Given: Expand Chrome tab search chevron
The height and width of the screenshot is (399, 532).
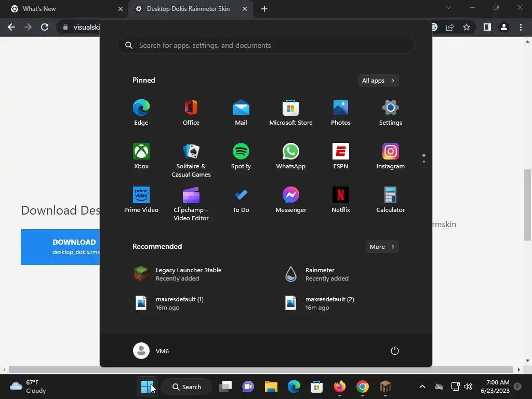Looking at the screenshot, I should pyautogui.click(x=448, y=7).
